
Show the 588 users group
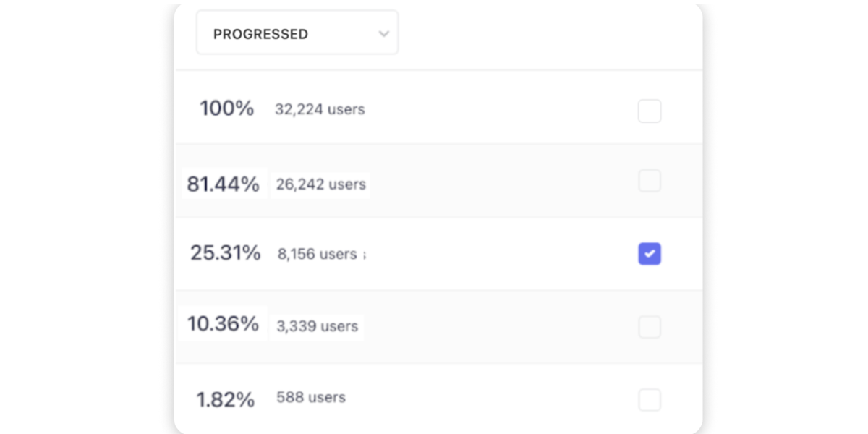point(311,397)
